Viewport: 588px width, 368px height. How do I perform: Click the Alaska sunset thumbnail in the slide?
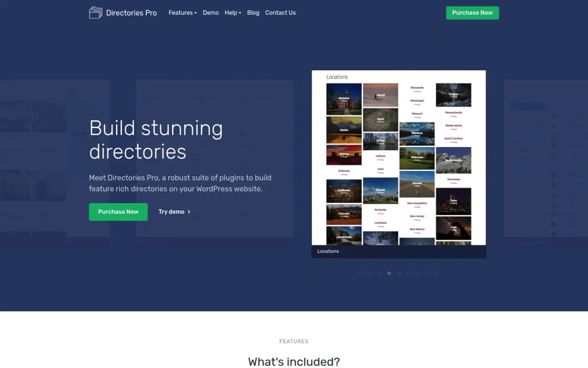pyautogui.click(x=344, y=130)
